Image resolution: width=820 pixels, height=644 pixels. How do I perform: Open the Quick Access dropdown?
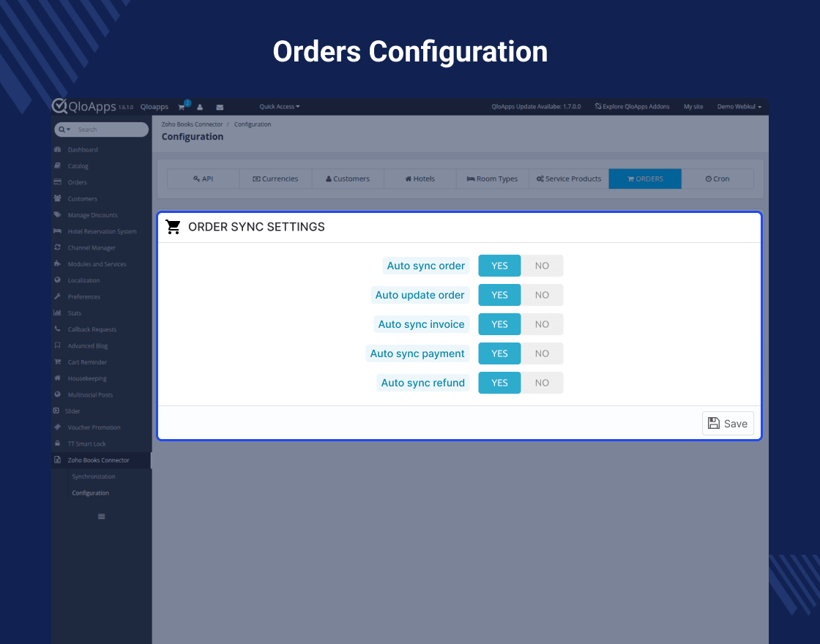pos(279,107)
